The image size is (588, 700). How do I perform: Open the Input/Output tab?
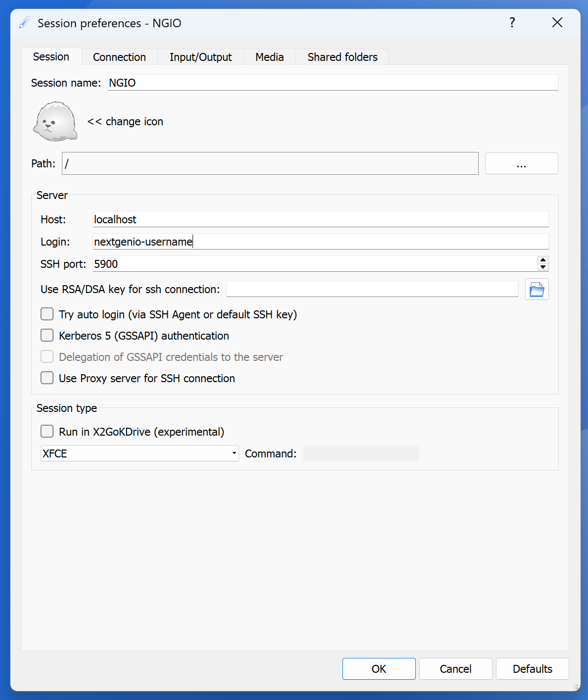pyautogui.click(x=200, y=57)
